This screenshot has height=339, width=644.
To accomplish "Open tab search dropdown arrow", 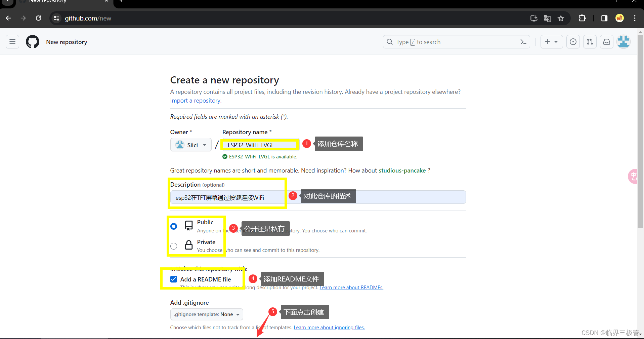I will coord(7,1).
